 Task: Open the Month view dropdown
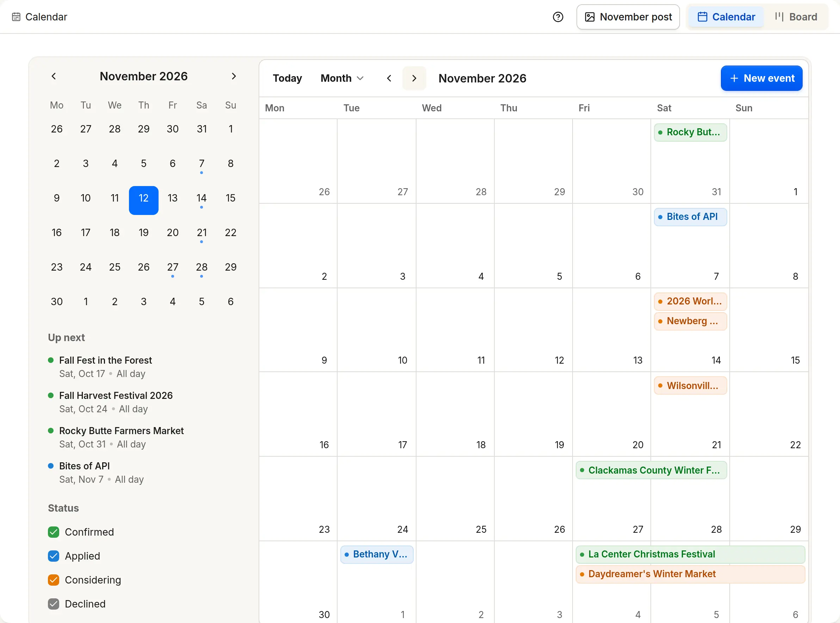pyautogui.click(x=342, y=79)
